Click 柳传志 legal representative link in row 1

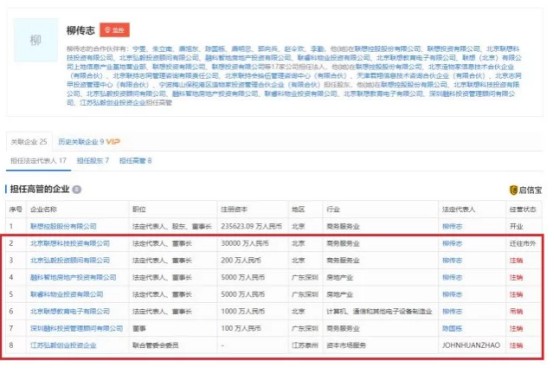(x=452, y=226)
